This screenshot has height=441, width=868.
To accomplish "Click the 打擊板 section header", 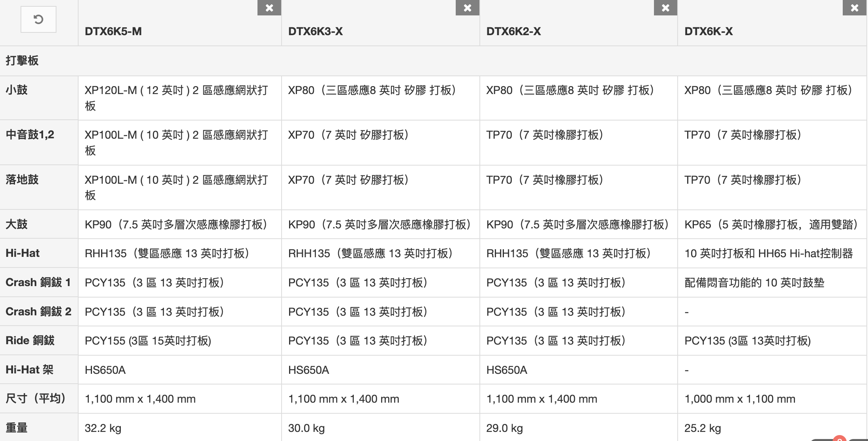I will 22,60.
